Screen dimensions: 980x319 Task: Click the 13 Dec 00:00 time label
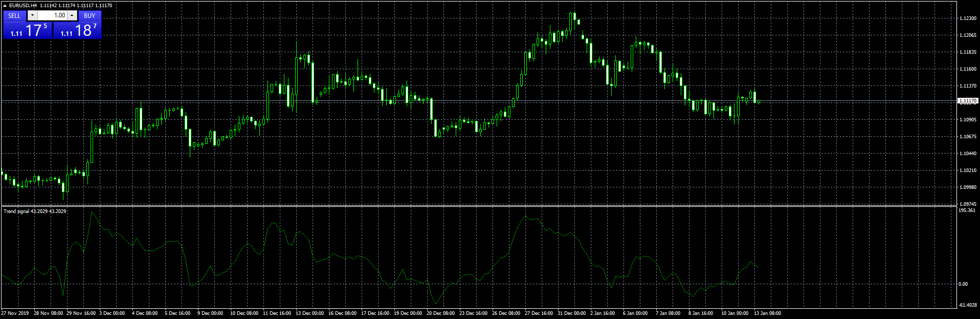(x=310, y=313)
